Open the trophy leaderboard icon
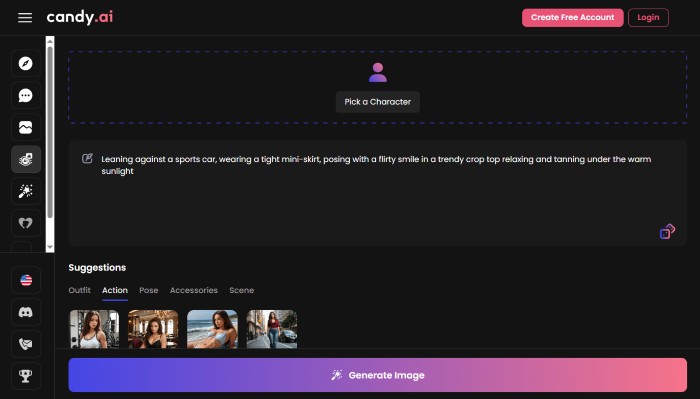 (26, 376)
